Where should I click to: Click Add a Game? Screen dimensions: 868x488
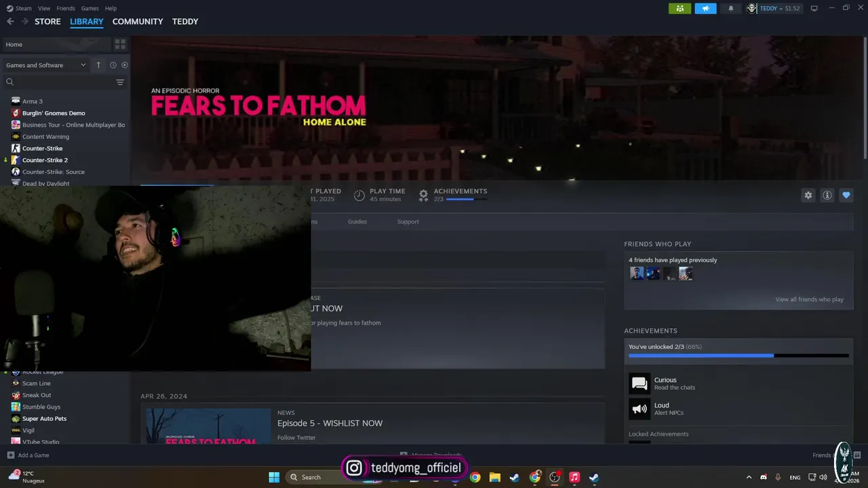[28, 455]
